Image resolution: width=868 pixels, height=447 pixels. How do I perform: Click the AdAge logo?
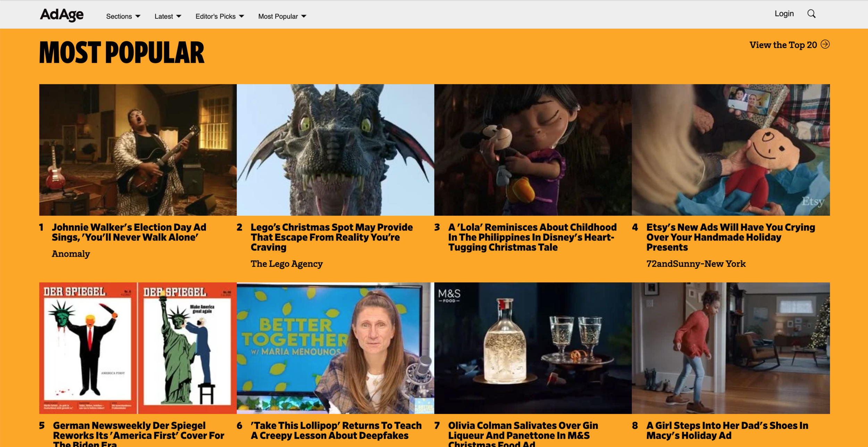pyautogui.click(x=62, y=15)
